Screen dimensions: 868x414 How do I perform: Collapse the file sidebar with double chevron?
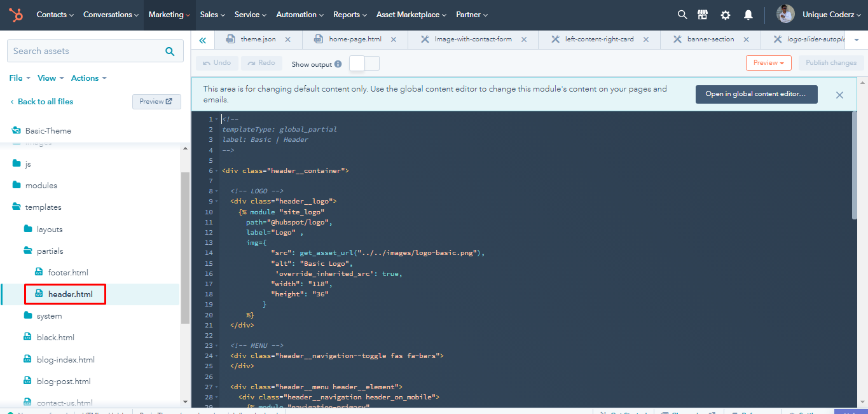(202, 40)
